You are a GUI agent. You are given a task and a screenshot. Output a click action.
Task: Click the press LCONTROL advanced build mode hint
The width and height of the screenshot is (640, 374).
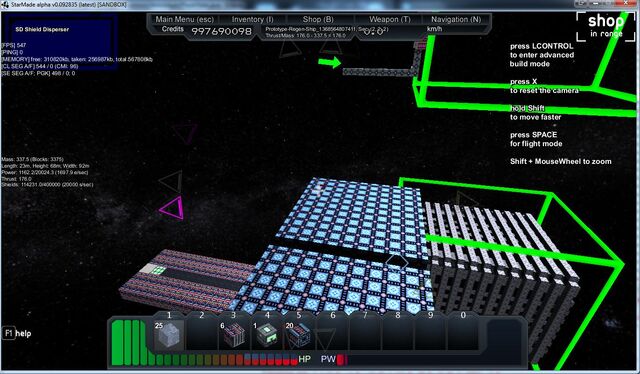(542, 55)
